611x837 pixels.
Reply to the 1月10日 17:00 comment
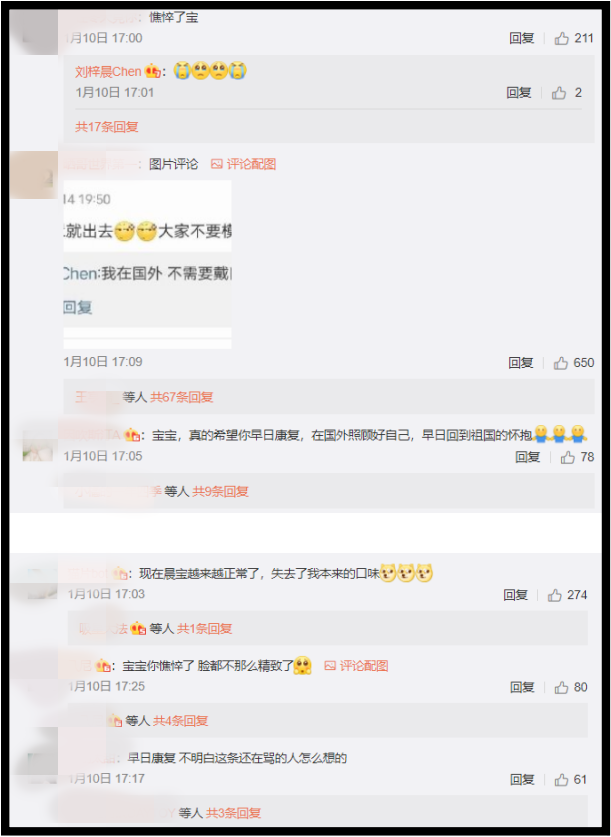[521, 38]
